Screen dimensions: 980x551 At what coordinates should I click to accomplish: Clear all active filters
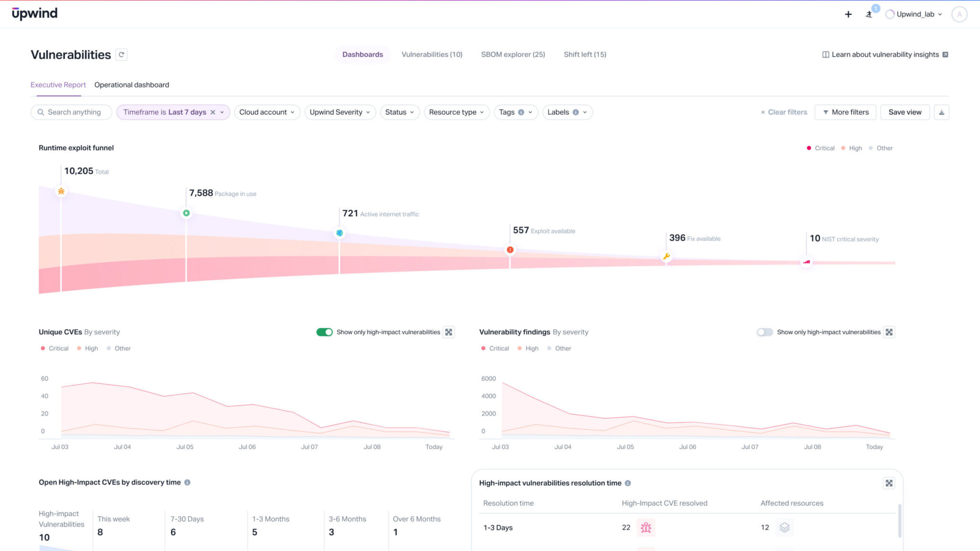[x=783, y=112]
